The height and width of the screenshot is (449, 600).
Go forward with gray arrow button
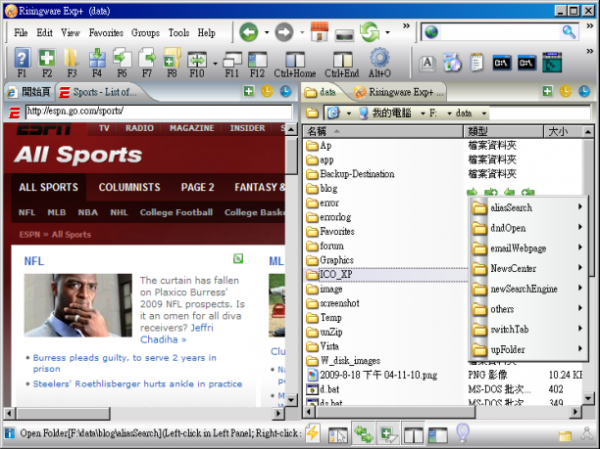[x=284, y=32]
